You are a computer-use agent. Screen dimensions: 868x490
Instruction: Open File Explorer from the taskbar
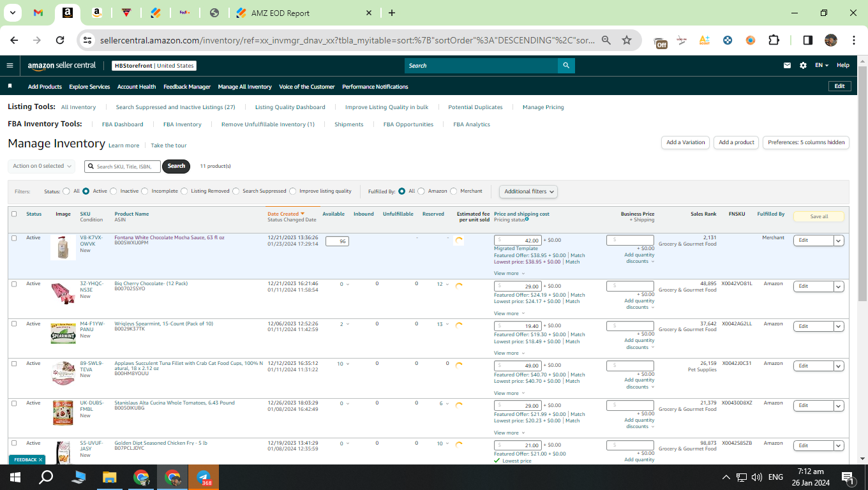tap(110, 477)
